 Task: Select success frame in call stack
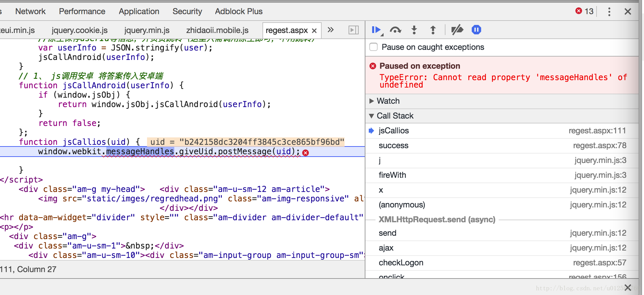point(502,145)
